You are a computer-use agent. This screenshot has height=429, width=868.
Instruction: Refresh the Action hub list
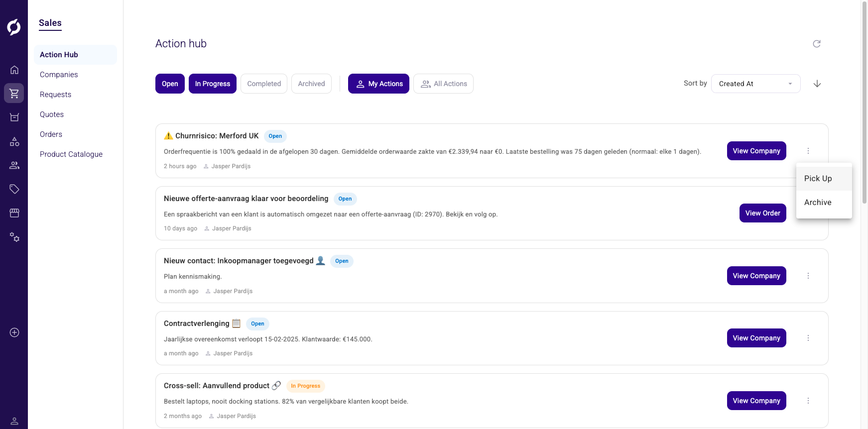[817, 44]
